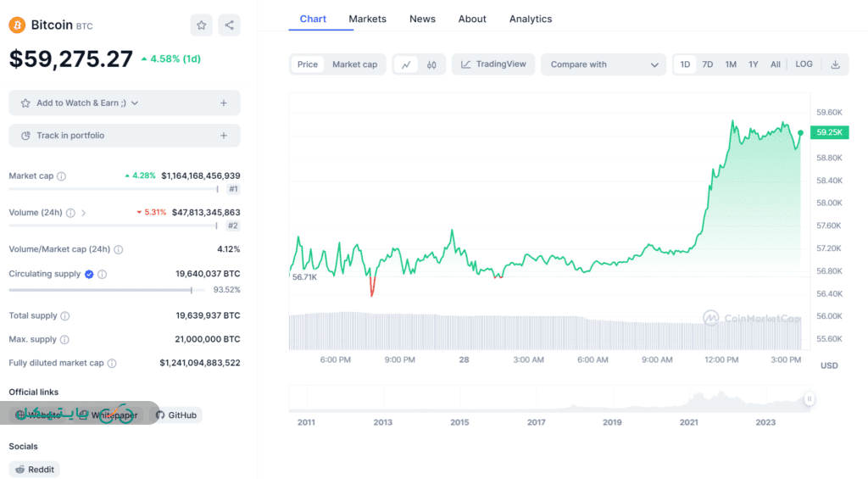Image resolution: width=868 pixels, height=479 pixels.
Task: Click the star favorite icon beside Bitcoin
Action: coord(201,25)
